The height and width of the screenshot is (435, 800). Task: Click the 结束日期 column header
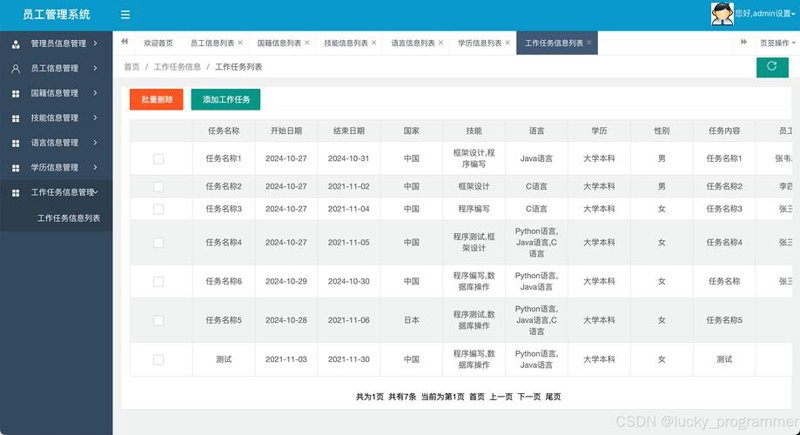349,131
